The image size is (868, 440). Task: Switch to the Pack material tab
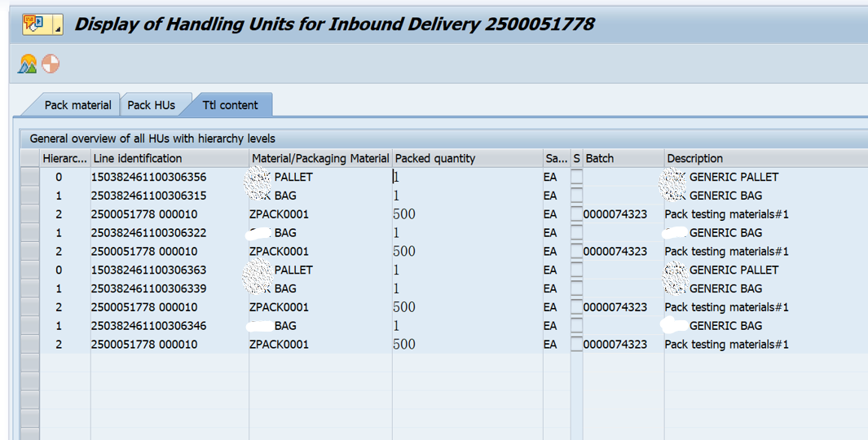(x=77, y=105)
